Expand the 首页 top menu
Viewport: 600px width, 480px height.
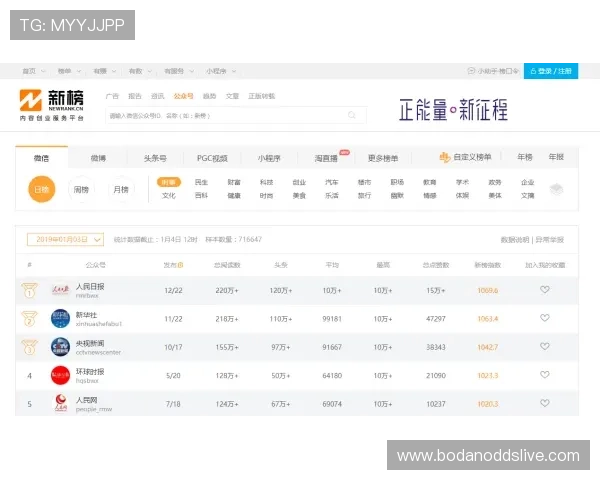tap(34, 71)
